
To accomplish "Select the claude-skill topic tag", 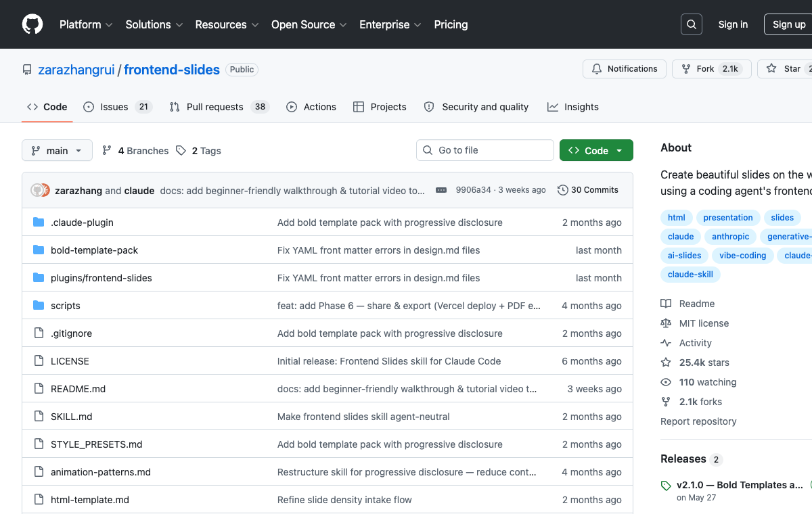I will pos(690,275).
